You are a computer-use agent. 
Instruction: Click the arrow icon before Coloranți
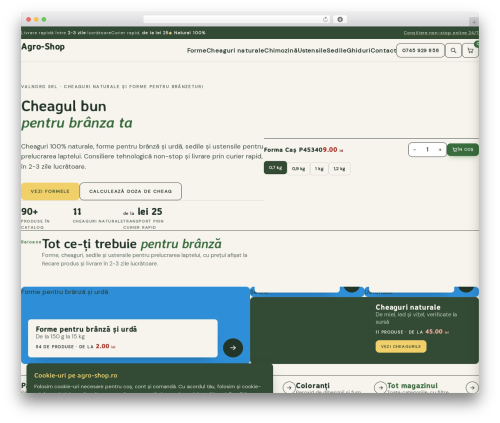289,387
